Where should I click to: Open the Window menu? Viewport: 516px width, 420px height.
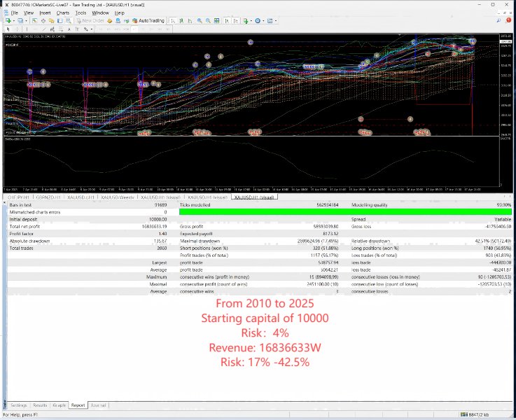click(x=100, y=13)
